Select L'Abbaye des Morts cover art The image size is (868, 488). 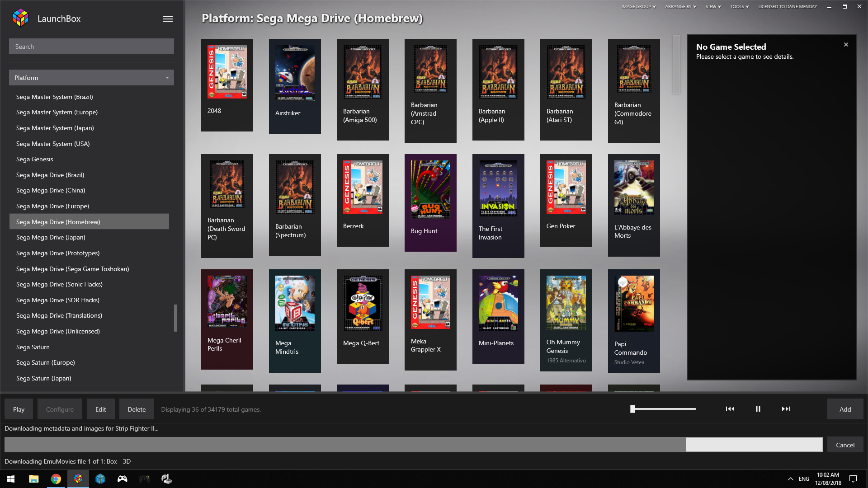634,188
